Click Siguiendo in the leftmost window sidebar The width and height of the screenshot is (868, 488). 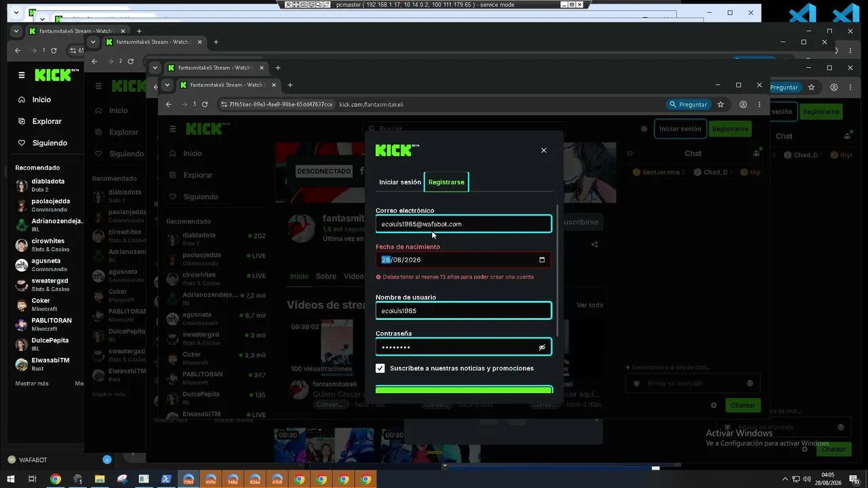(49, 143)
